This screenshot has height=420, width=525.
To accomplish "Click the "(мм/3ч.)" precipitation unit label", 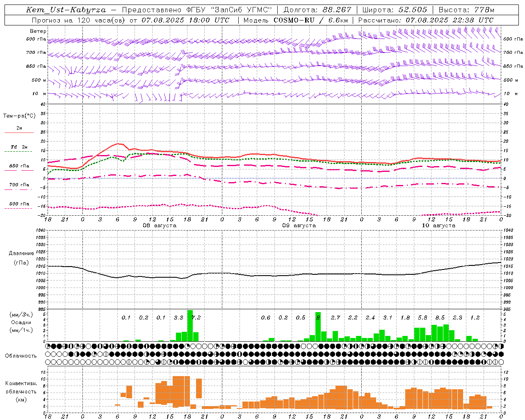I will 21,315.
